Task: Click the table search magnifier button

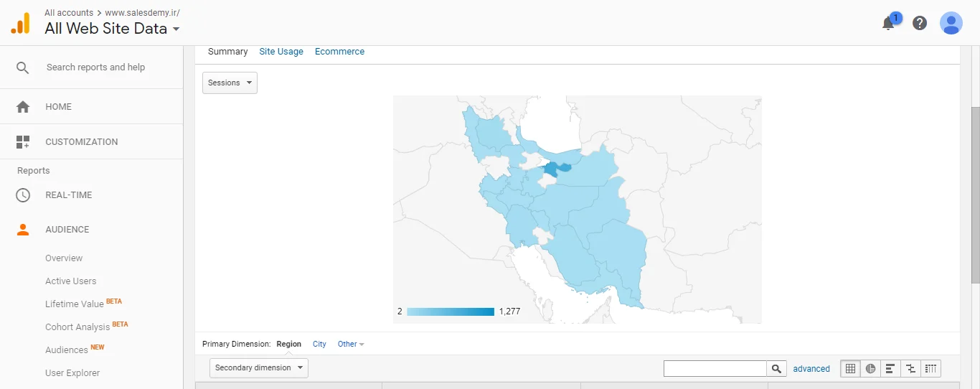Action: point(776,369)
